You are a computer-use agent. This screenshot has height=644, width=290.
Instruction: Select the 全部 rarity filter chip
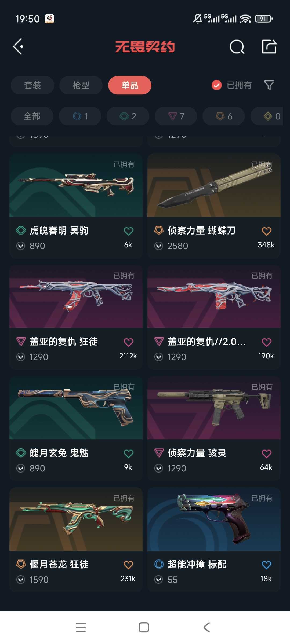(32, 116)
